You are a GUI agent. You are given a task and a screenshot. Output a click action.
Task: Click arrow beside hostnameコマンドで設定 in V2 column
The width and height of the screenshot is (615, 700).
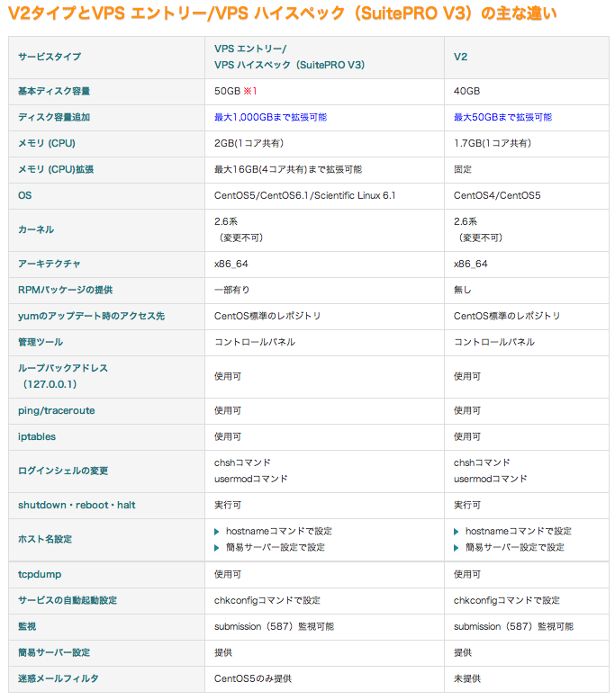(x=456, y=532)
